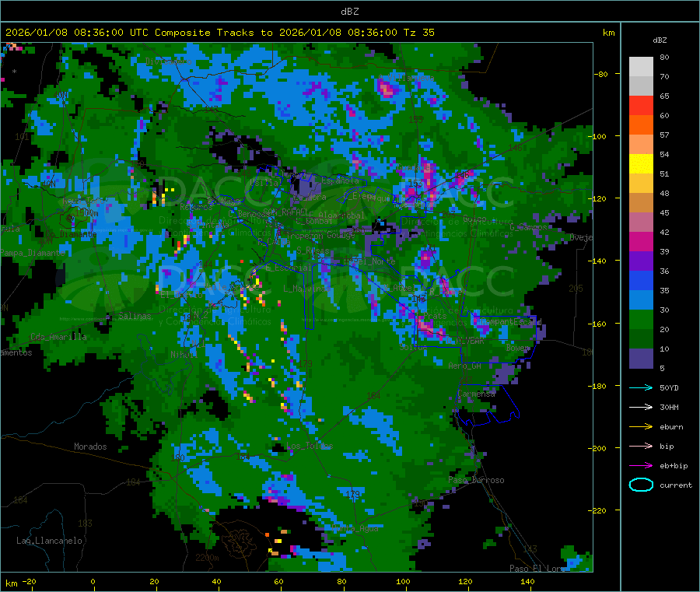Click the 'dBZ' heading above the color scale
Screen dimensions: 700x592
660,40
